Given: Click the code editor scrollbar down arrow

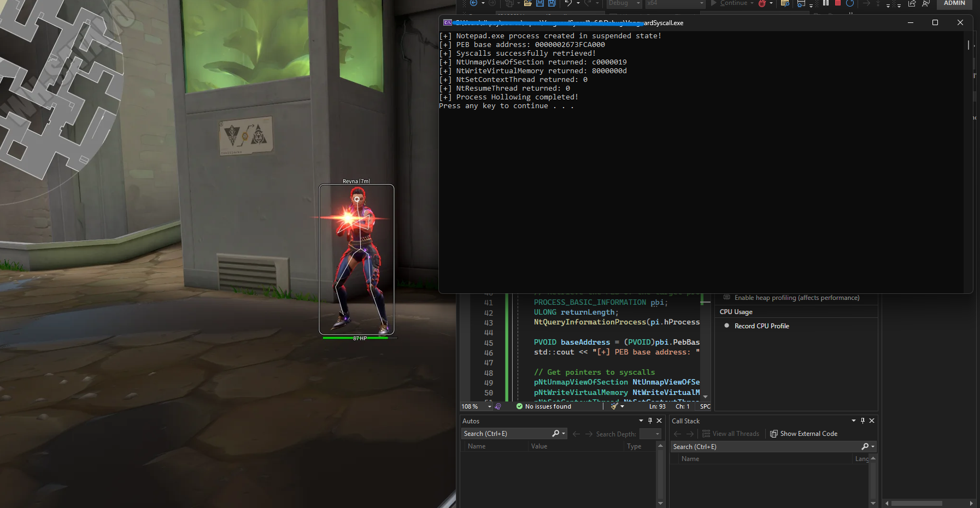Looking at the screenshot, I should [x=705, y=397].
